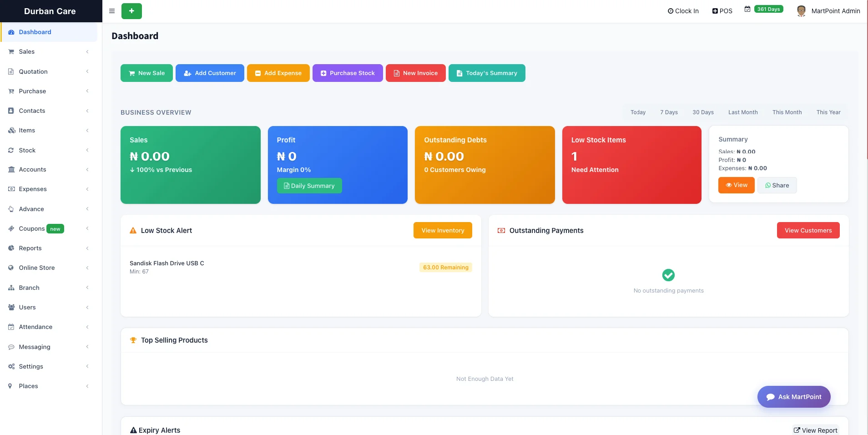This screenshot has width=868, height=435.
Task: Open Dashboard in the sidebar
Action: click(x=49, y=32)
